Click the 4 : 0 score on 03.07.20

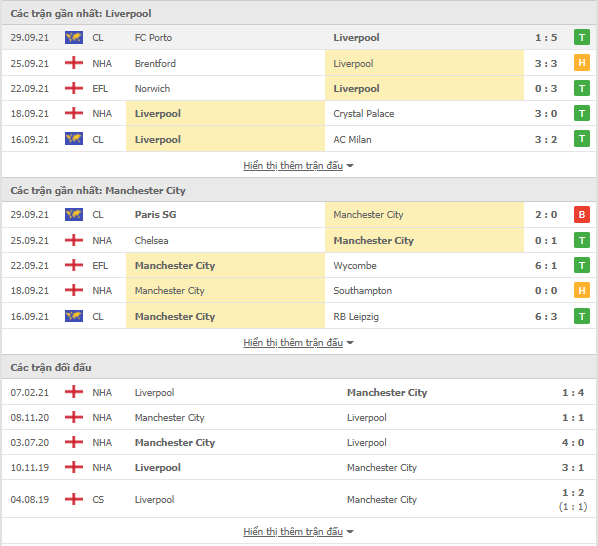click(x=573, y=442)
